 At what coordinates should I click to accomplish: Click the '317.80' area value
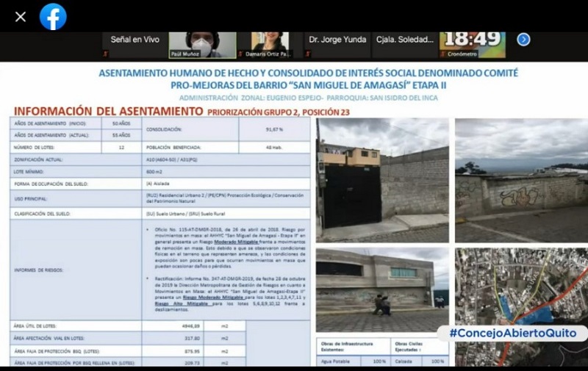click(192, 339)
